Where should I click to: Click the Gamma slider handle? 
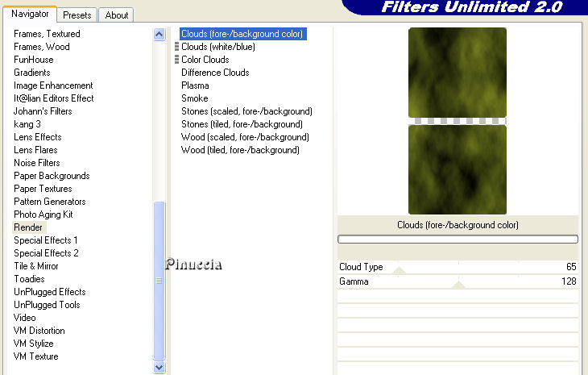(x=458, y=285)
